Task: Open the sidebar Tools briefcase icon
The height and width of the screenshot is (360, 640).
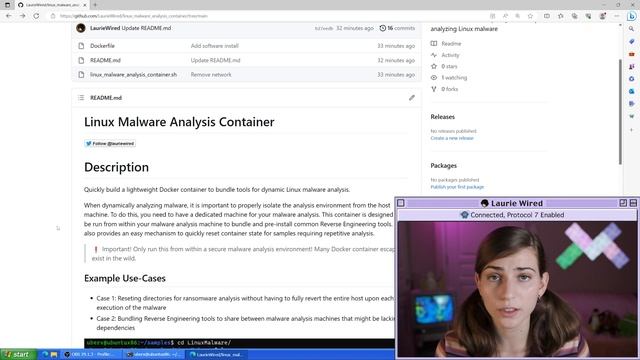Action: click(631, 54)
